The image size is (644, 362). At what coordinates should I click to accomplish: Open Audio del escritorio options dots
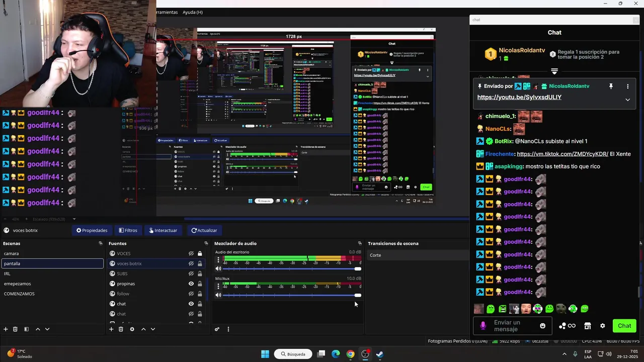[218, 260]
